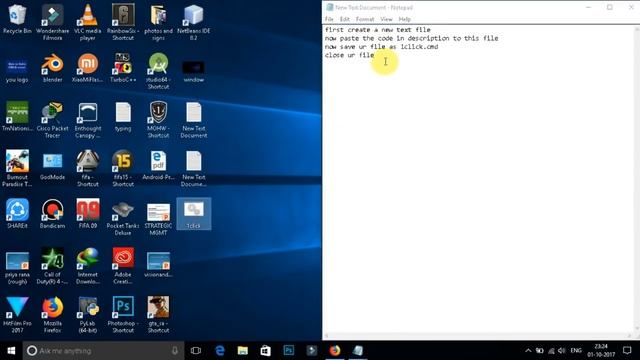
Task: Open File Explorer from the taskbar
Action: point(243,351)
